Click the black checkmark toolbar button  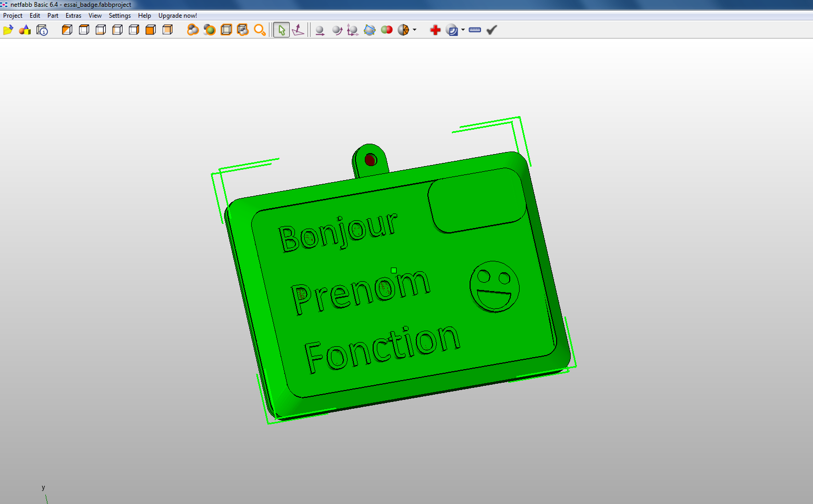491,30
